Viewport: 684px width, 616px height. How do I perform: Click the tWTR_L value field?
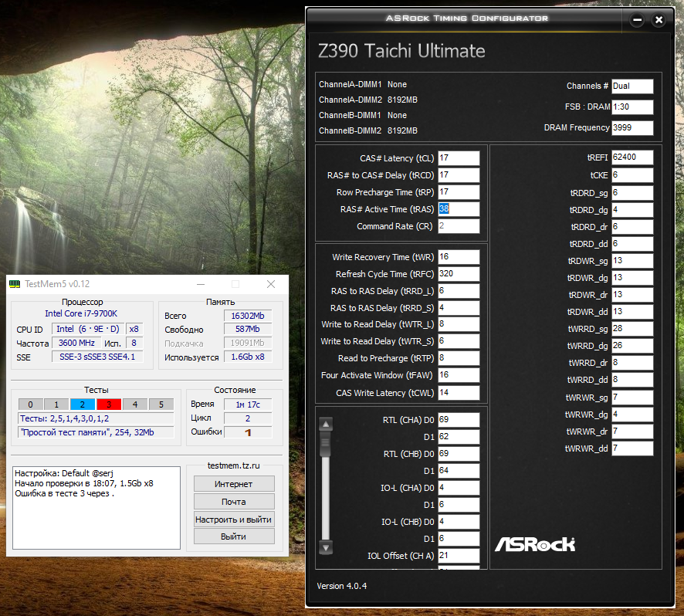(459, 324)
